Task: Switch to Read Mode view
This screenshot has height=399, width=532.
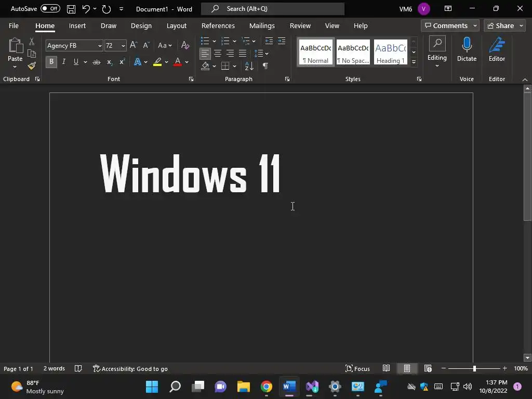Action: click(386, 368)
